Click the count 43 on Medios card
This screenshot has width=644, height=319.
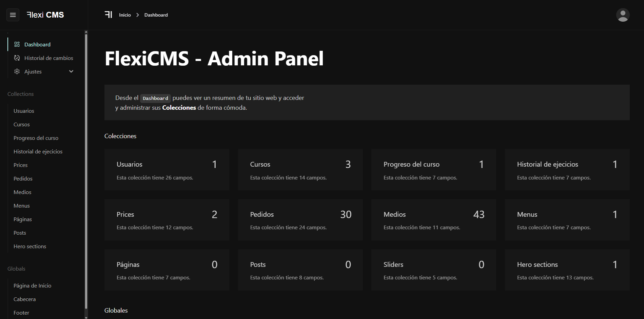pyautogui.click(x=479, y=214)
